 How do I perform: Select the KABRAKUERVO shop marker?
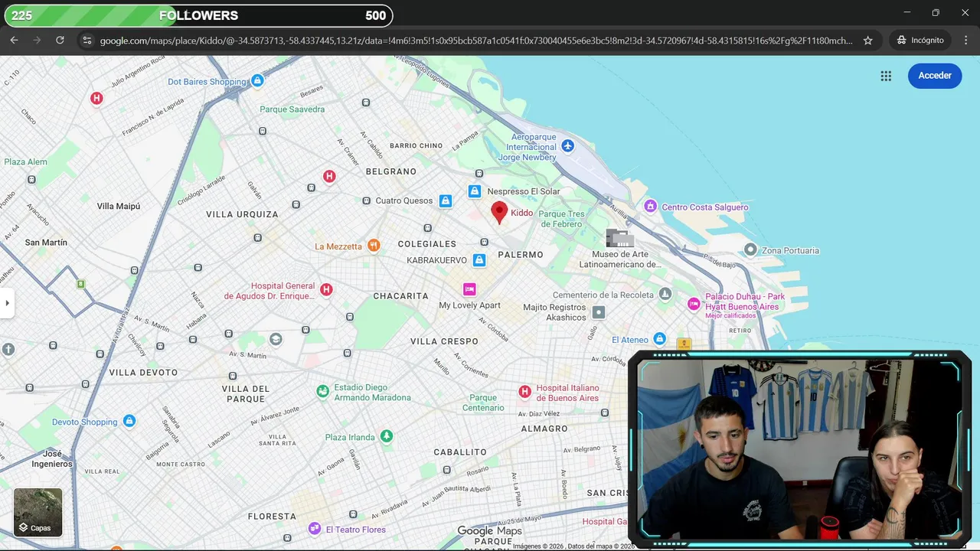(x=479, y=260)
